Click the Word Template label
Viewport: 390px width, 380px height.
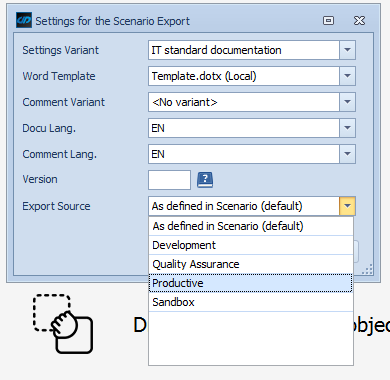coord(59,76)
